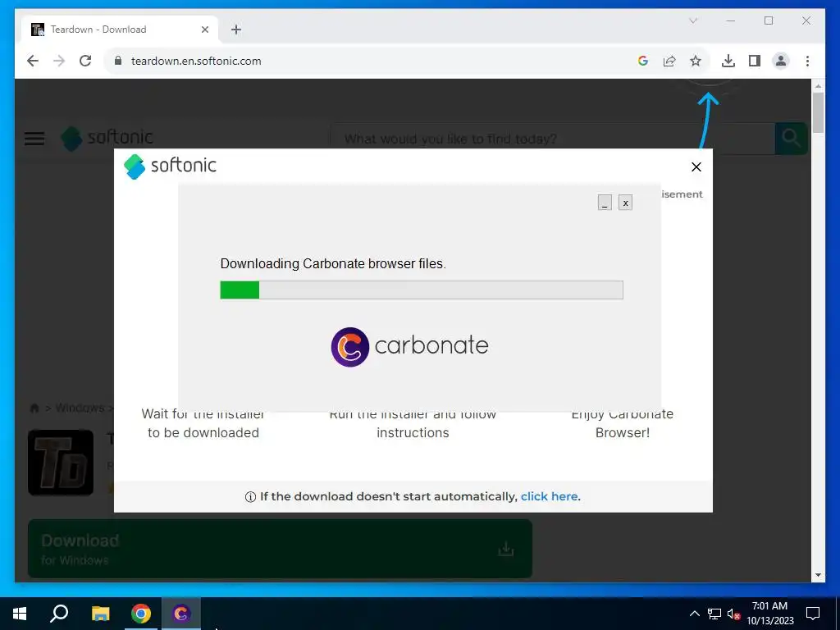Select the address bar URL teardown.en.softonic.com
This screenshot has width=840, height=630.
click(x=196, y=61)
